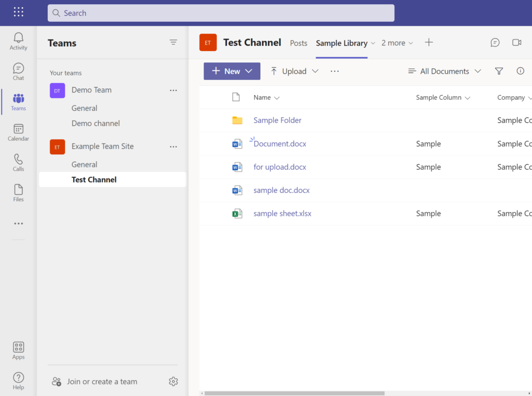Click the horizontal scrollbar of the library
Image resolution: width=532 pixels, height=396 pixels.
pyautogui.click(x=295, y=393)
